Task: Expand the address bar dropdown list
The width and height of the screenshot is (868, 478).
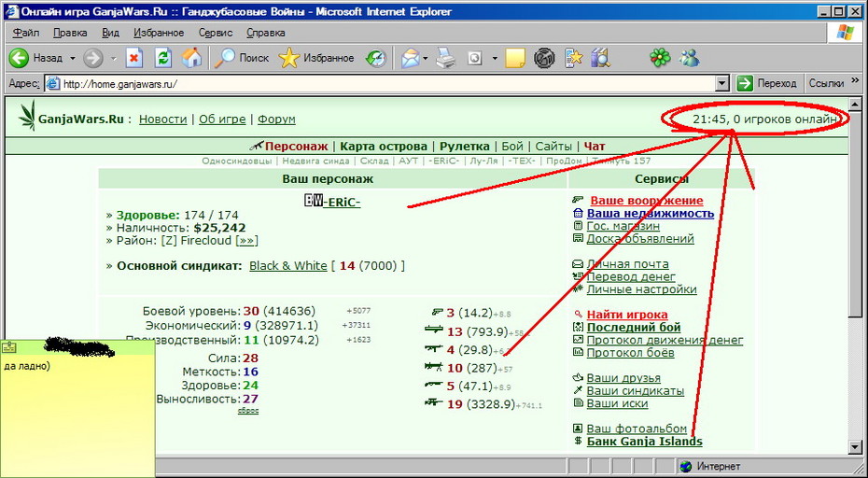Action: pyautogui.click(x=721, y=84)
